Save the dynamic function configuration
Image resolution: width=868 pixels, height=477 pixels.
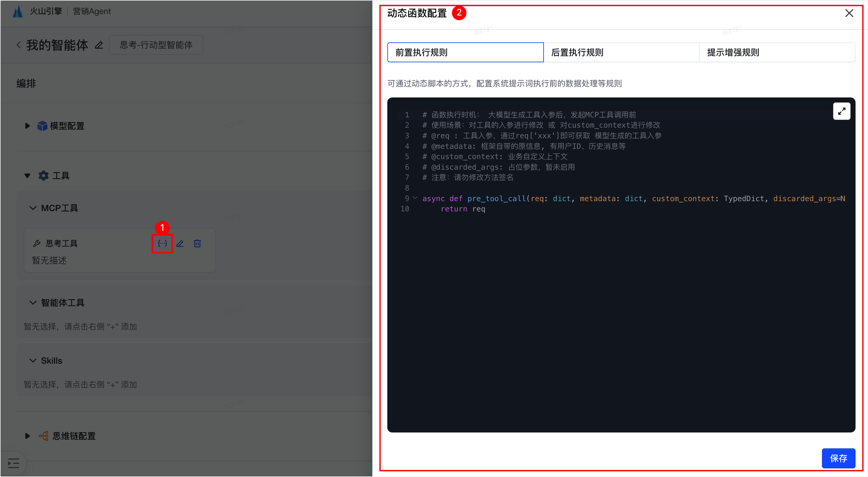coord(838,458)
